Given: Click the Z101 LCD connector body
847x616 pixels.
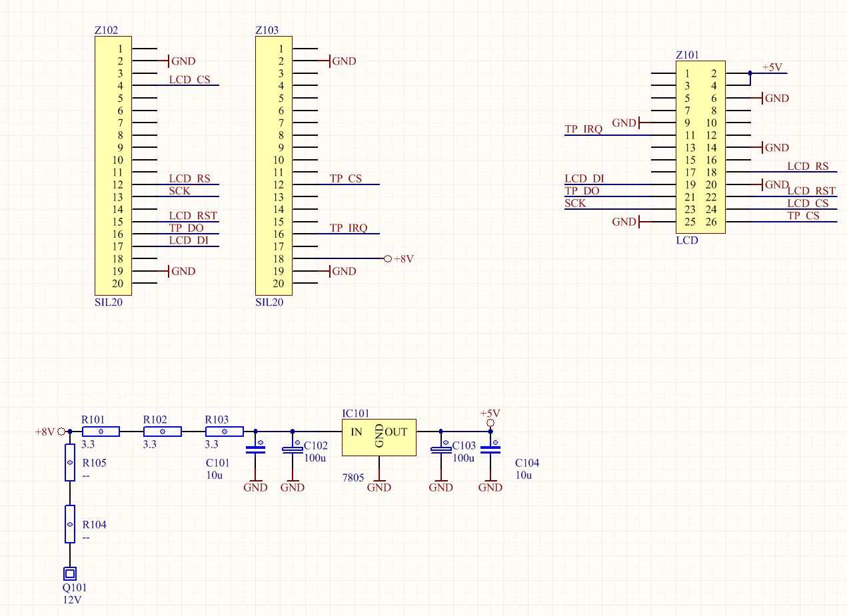Looking at the screenshot, I should pyautogui.click(x=700, y=148).
